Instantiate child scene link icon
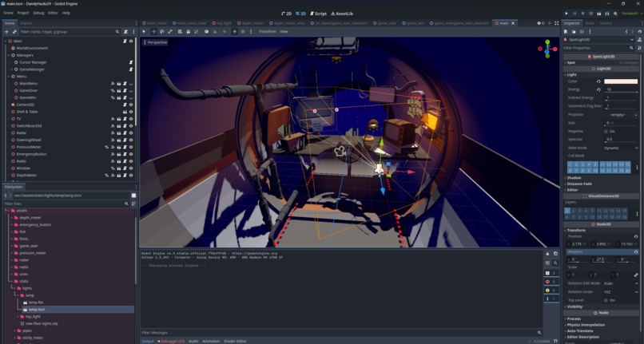 14,32
